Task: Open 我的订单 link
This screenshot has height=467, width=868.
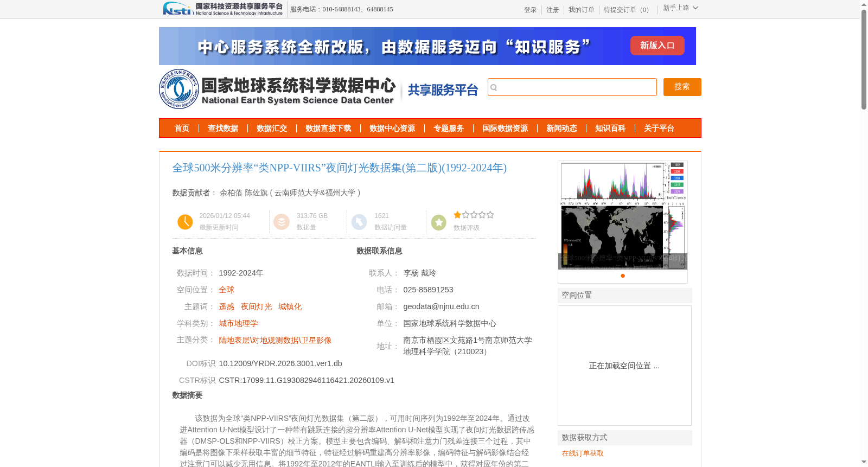Action: click(x=582, y=10)
